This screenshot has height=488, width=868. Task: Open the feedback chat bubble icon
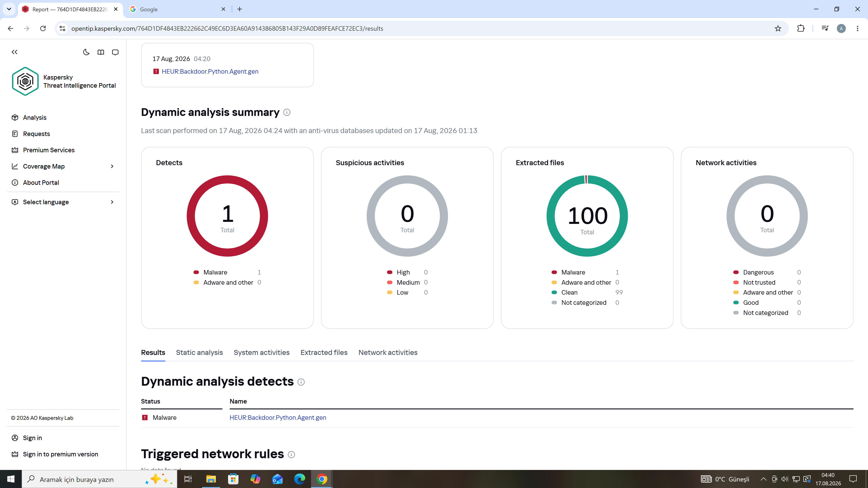point(115,52)
